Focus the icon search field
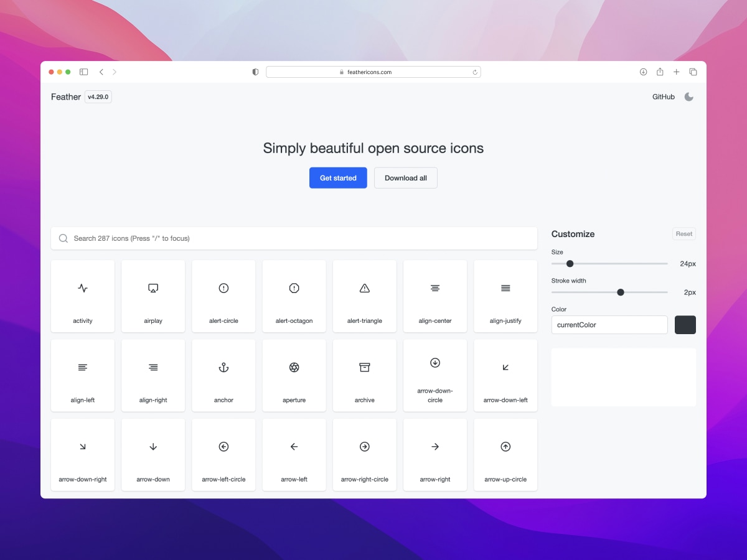The width and height of the screenshot is (747, 560). click(x=294, y=238)
